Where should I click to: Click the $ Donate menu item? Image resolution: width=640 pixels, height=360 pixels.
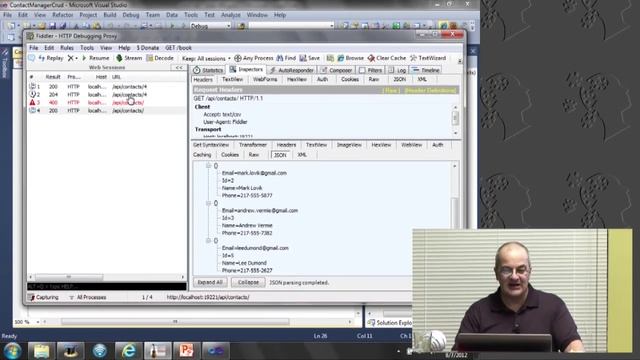tap(147, 48)
